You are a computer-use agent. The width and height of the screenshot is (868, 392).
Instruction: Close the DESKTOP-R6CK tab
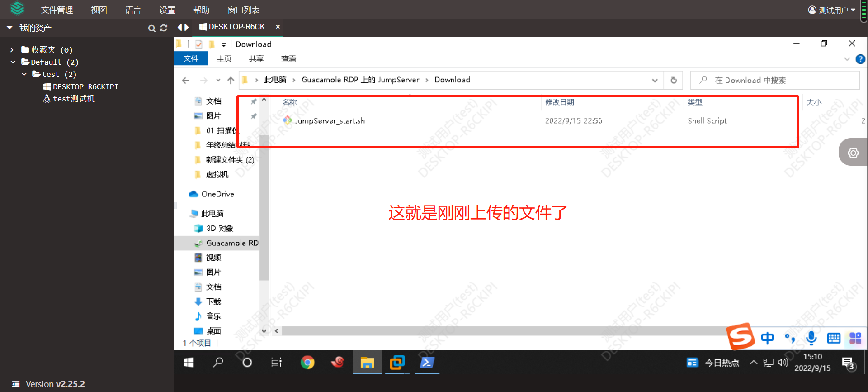[x=278, y=27]
